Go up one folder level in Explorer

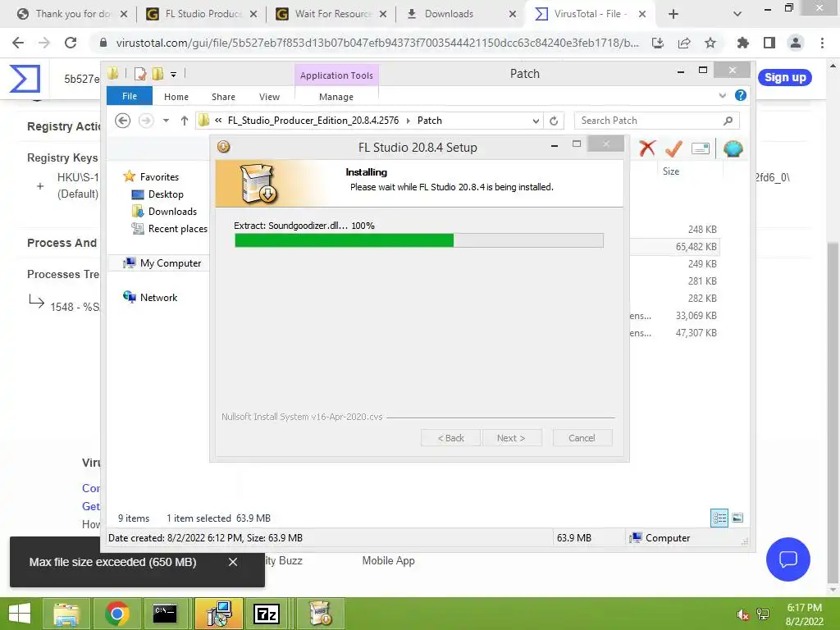coord(185,121)
